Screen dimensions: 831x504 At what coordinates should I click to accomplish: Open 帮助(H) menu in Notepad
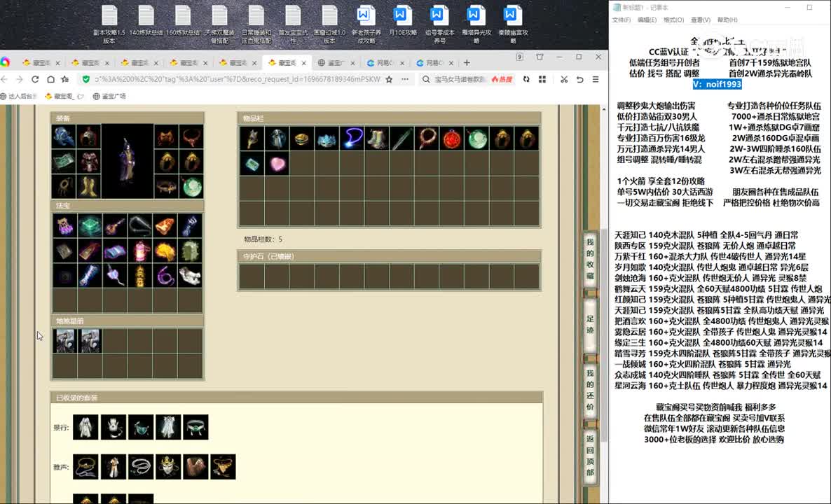click(727, 20)
